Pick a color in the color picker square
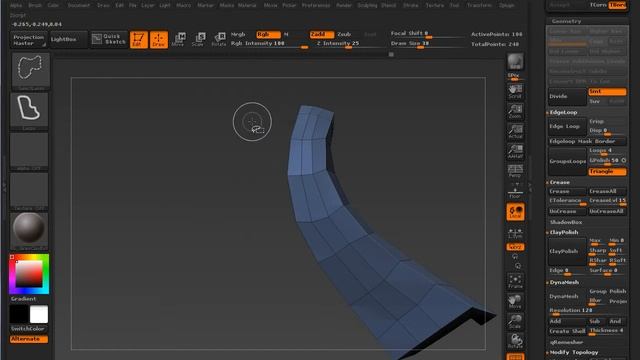This screenshot has width=640, height=360. coord(29,273)
